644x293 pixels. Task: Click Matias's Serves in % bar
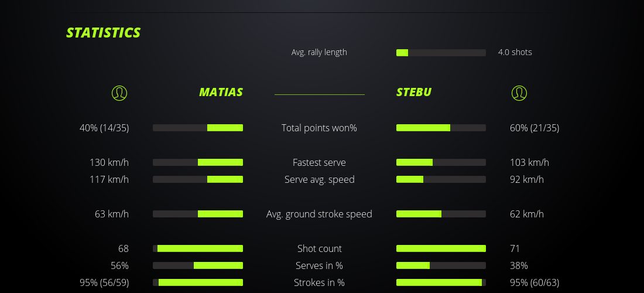click(198, 265)
